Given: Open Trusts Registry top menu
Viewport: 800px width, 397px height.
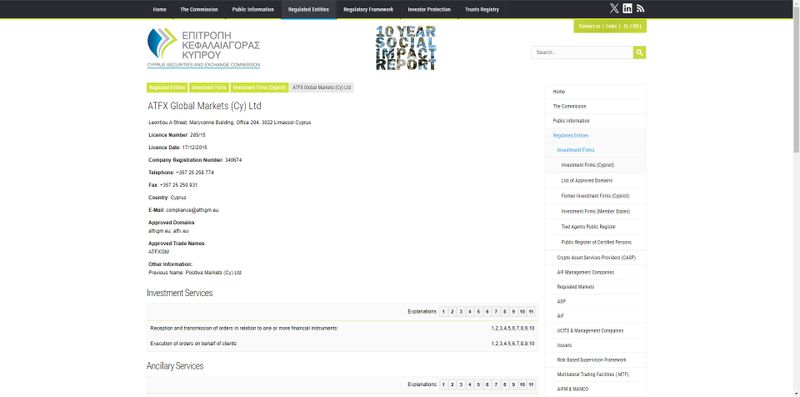Looking at the screenshot, I should (482, 9).
